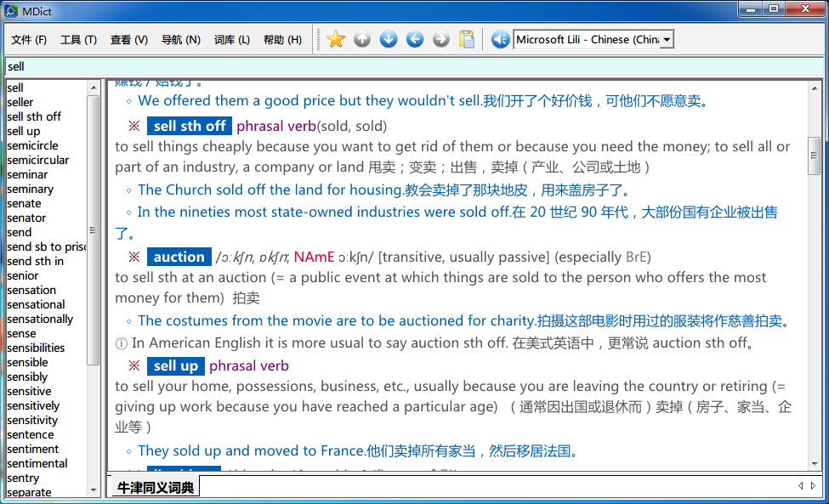Select 'sell up' in the word list

point(23,131)
